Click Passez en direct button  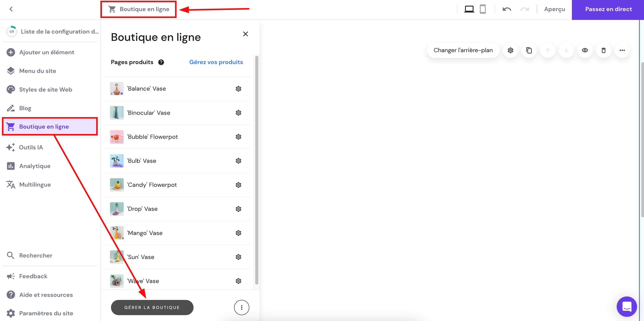tap(608, 9)
